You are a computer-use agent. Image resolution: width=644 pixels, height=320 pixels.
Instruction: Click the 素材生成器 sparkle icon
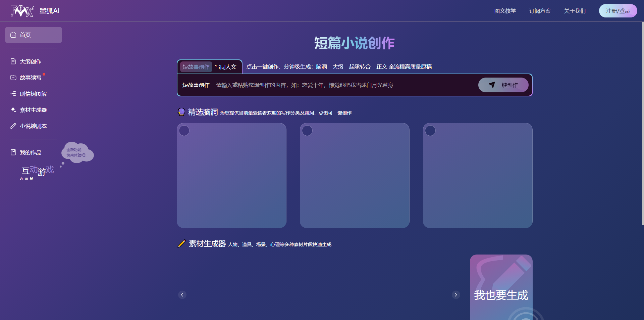[13, 110]
